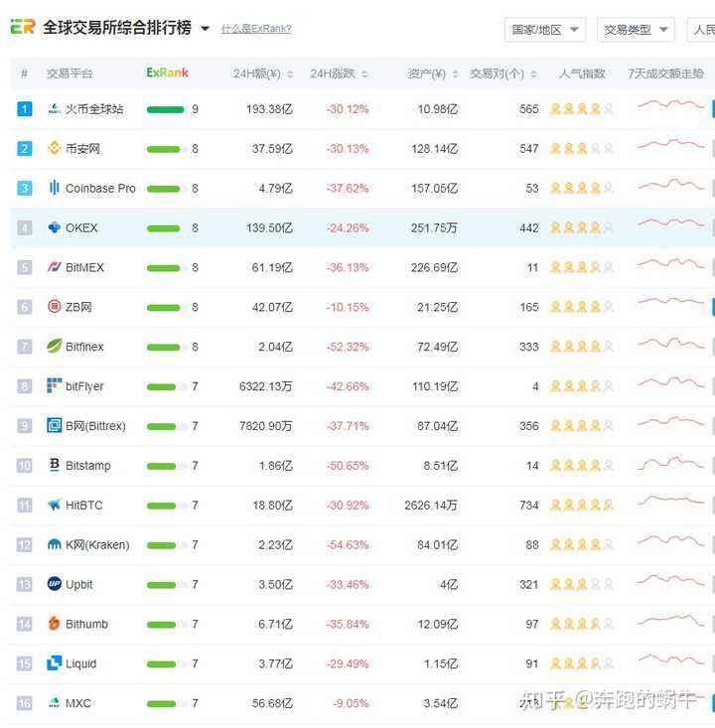
Task: Sort by 24H额 column header
Action: (262, 73)
